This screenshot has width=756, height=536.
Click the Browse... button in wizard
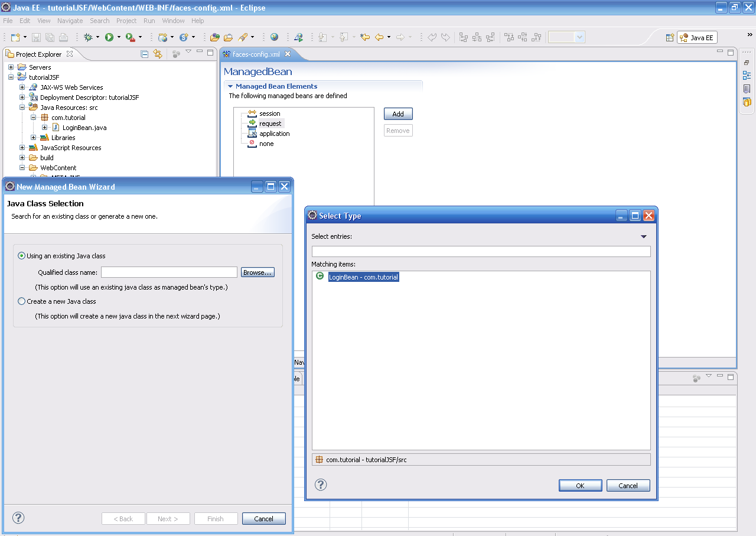click(x=258, y=272)
